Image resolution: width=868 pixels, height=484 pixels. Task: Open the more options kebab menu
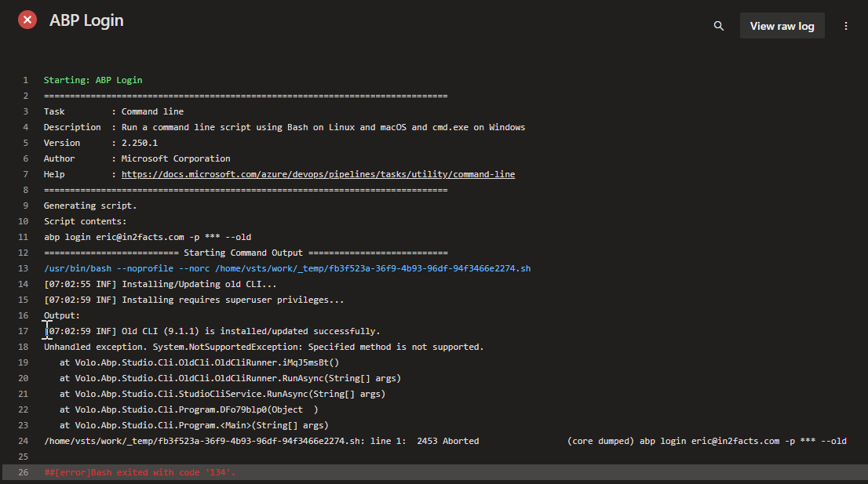point(846,26)
